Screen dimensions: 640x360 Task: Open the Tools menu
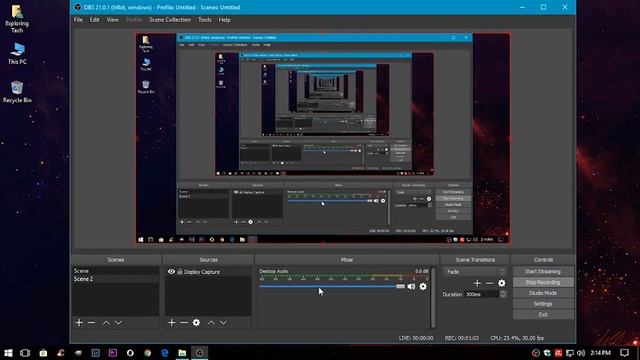tap(205, 20)
